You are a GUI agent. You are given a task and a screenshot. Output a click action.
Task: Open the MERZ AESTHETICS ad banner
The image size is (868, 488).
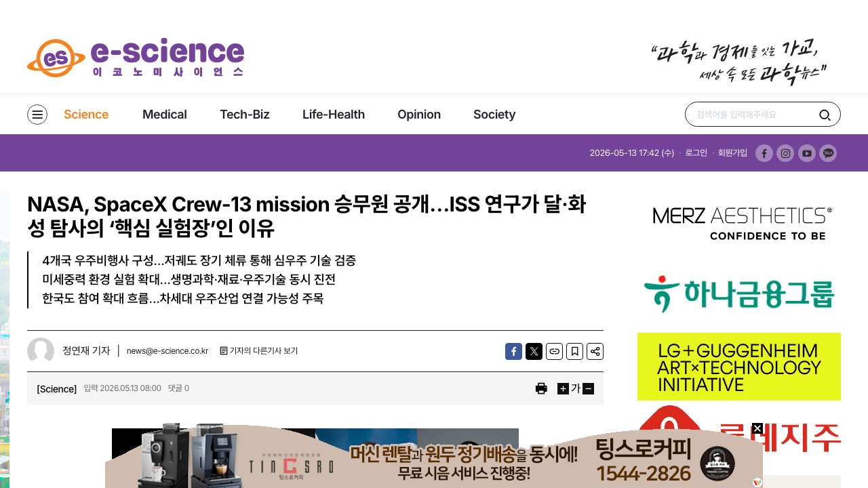coord(739,224)
